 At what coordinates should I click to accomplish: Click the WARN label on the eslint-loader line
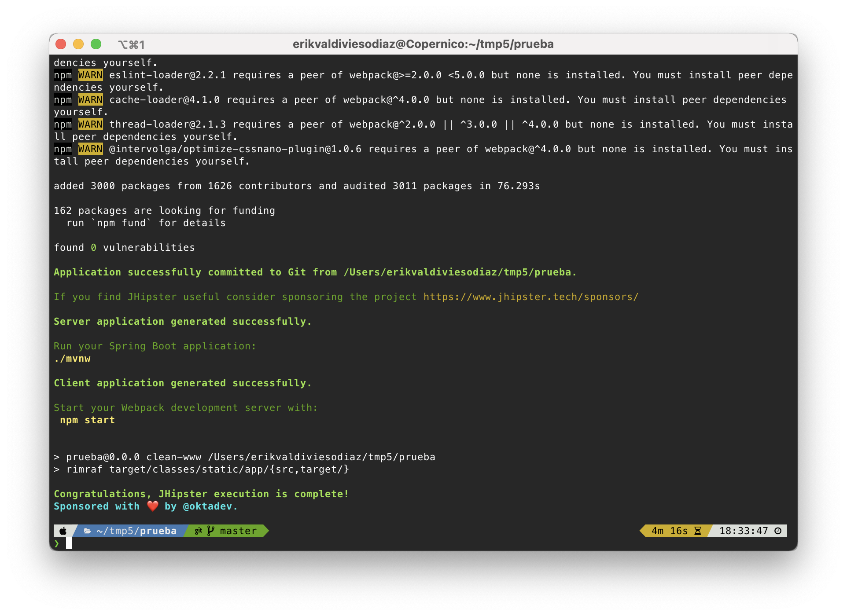coord(91,75)
